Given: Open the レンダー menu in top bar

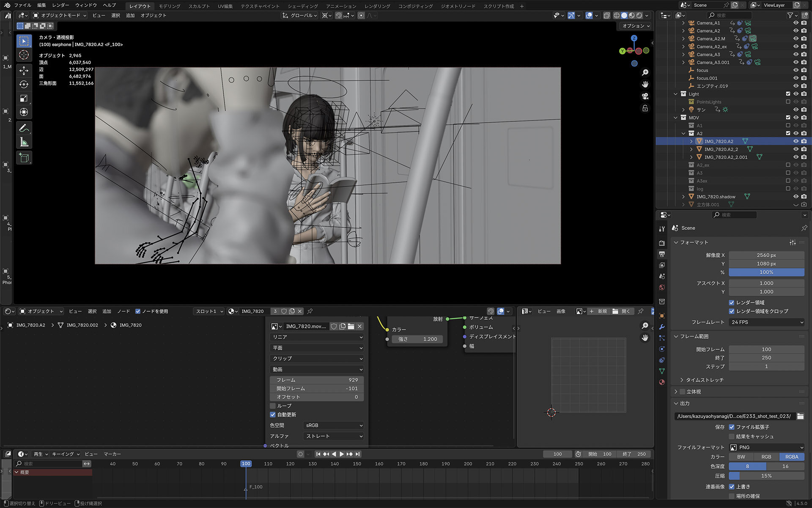Looking at the screenshot, I should coord(60,5).
